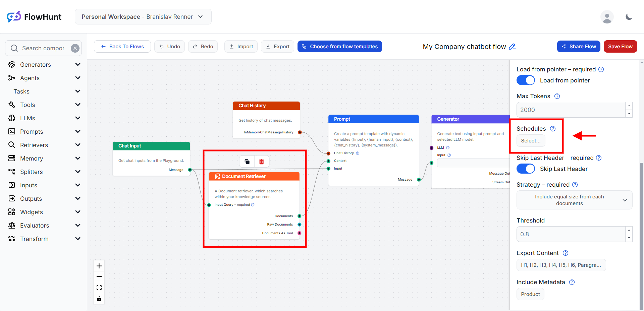Turn off the Skip Last Header toggle
644x311 pixels.
pos(526,169)
